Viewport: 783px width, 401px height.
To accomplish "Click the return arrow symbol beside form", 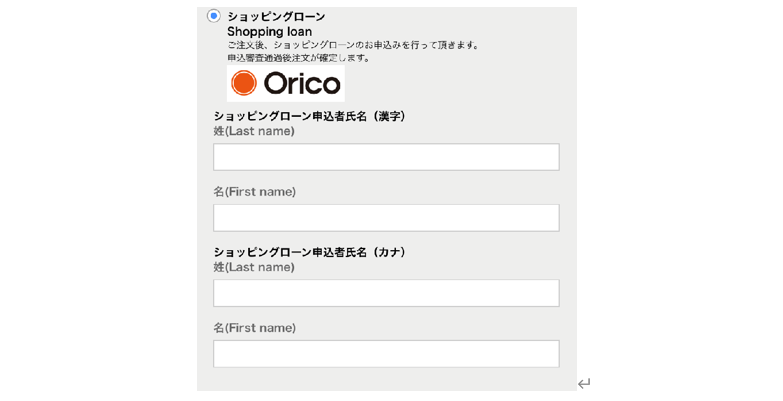I will click(584, 383).
